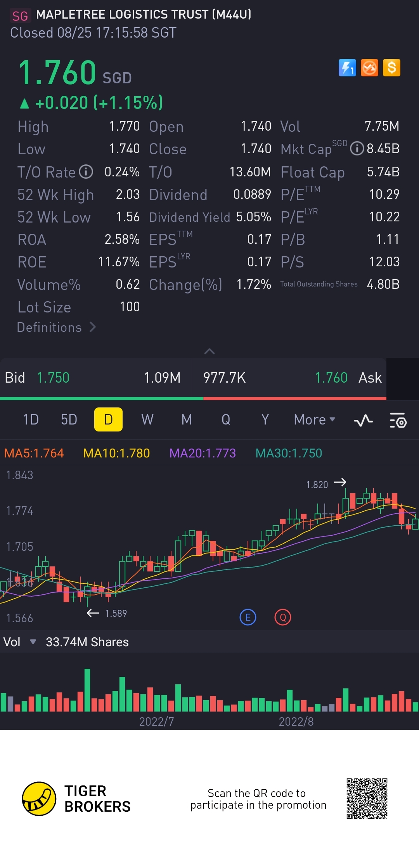Select the quarterly Q chart tab
Viewport: 419px width, 868px height.
point(226,419)
